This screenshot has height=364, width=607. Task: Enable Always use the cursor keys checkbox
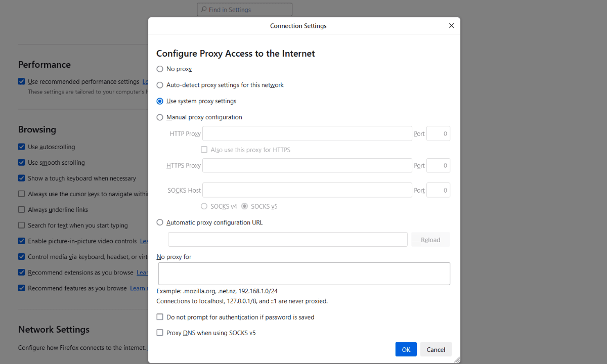click(x=21, y=194)
